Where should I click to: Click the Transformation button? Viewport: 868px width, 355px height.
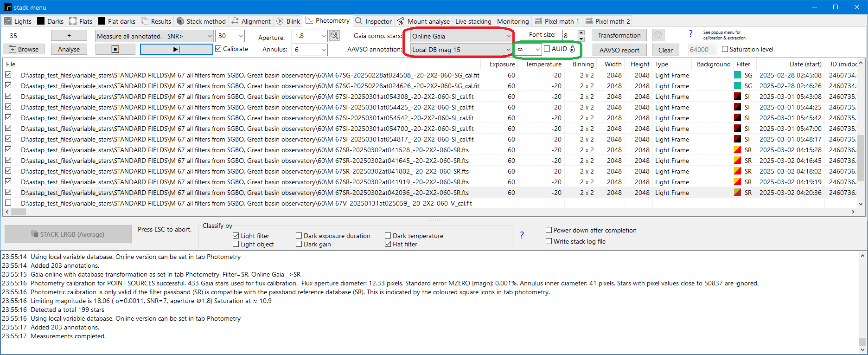[x=619, y=35]
